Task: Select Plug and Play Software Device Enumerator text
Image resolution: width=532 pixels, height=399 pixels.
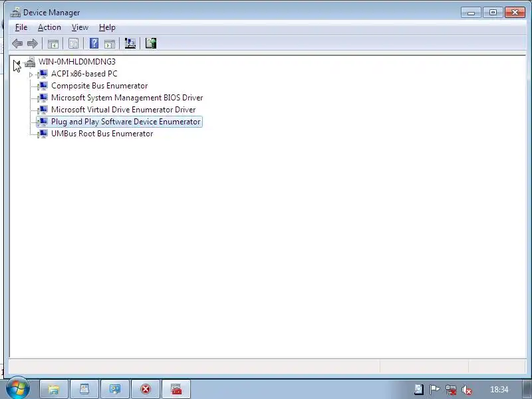Action: [126, 122]
